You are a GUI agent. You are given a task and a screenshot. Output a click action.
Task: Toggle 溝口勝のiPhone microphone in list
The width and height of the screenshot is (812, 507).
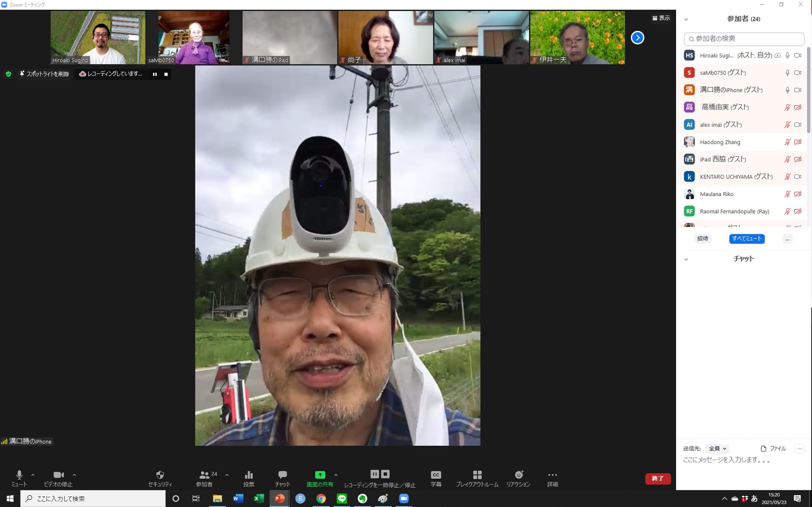(787, 90)
